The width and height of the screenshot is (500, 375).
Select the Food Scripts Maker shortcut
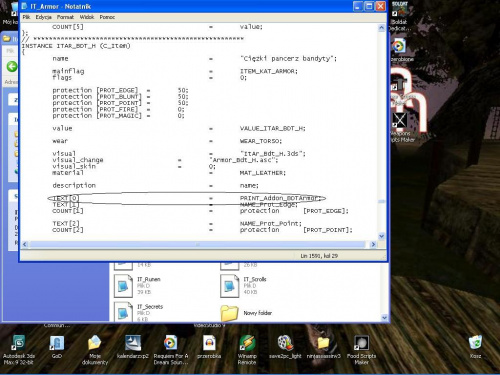point(361,350)
